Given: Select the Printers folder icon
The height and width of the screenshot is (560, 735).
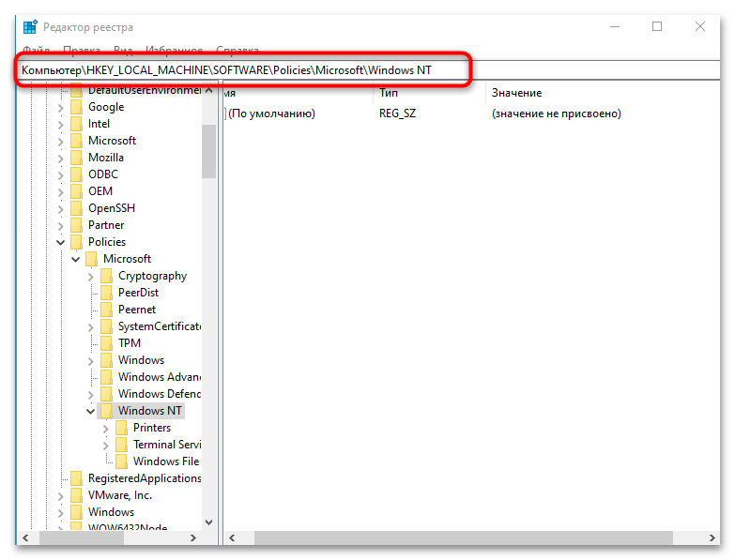Looking at the screenshot, I should pyautogui.click(x=121, y=428).
